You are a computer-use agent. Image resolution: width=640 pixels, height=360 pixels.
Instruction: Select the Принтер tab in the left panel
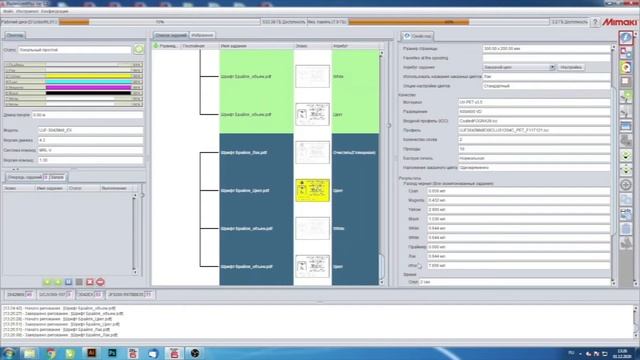click(15, 36)
